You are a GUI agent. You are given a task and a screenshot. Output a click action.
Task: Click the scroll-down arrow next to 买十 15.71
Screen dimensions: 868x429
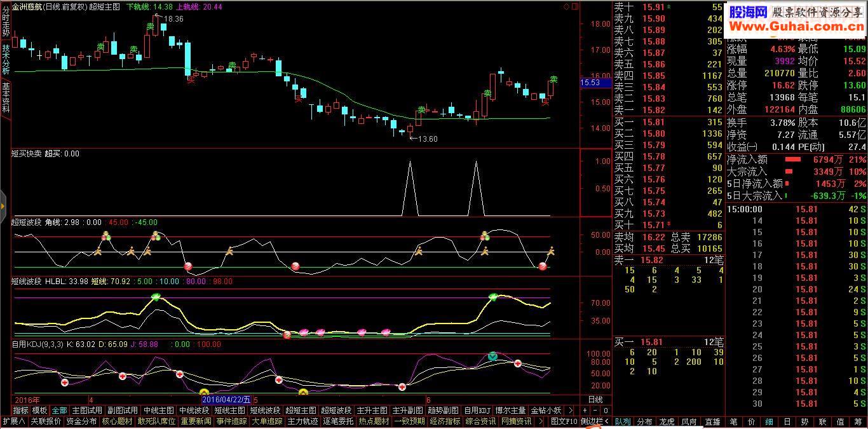pyautogui.click(x=668, y=225)
